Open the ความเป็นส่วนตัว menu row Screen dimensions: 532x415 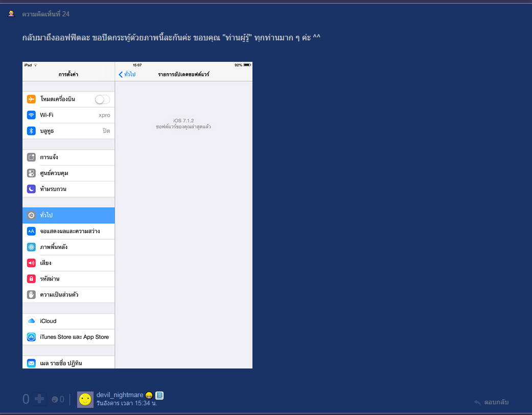68,295
